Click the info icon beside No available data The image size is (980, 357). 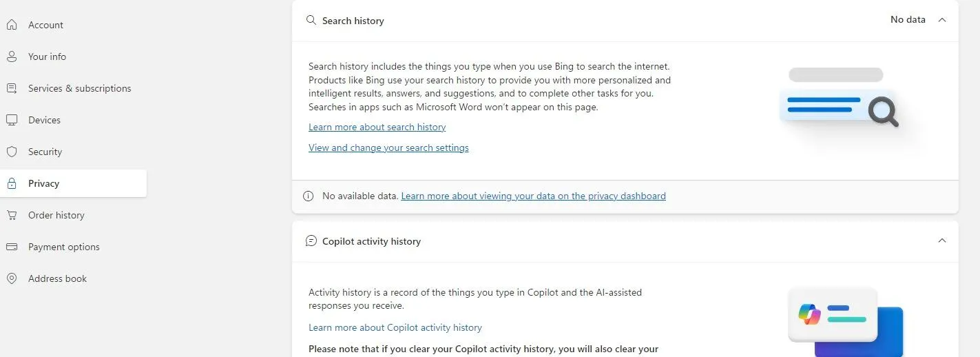pyautogui.click(x=309, y=196)
